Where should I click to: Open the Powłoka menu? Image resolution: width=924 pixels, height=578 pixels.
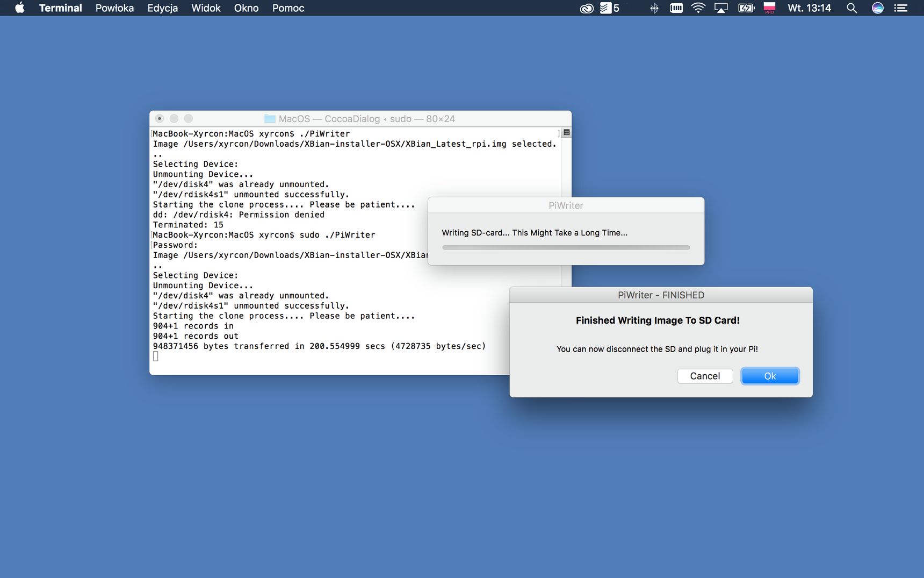114,8
